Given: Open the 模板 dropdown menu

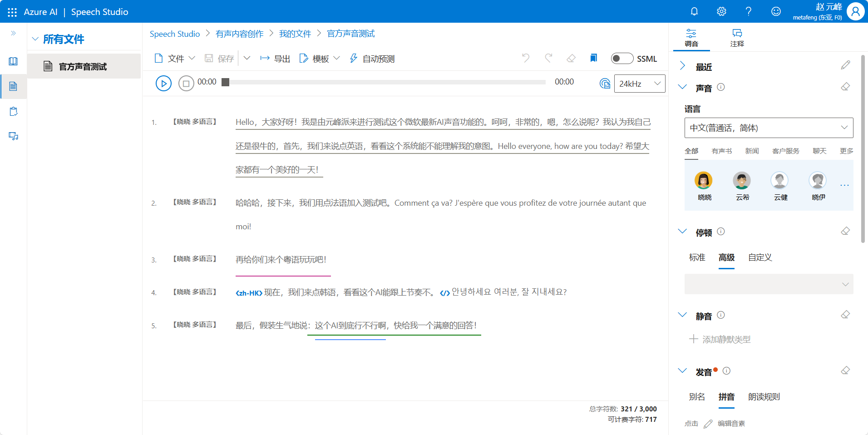Looking at the screenshot, I should tap(320, 59).
